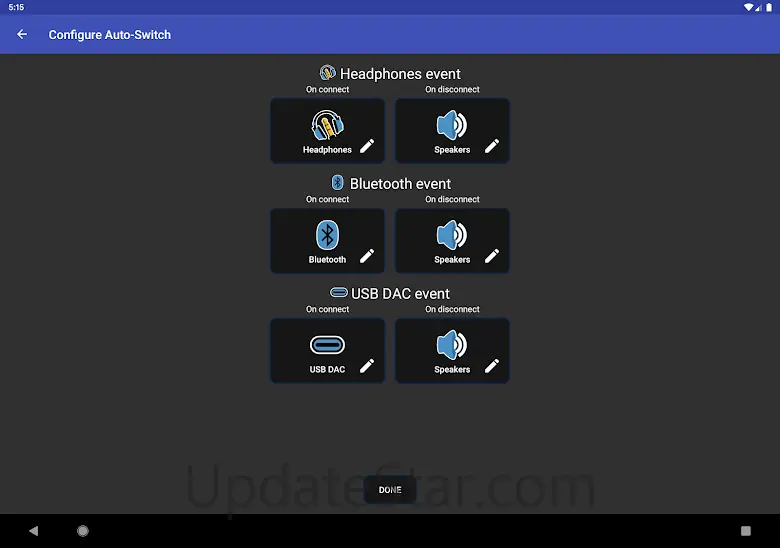
Task: Click the Headphones icon in on-connect card
Action: [x=327, y=125]
